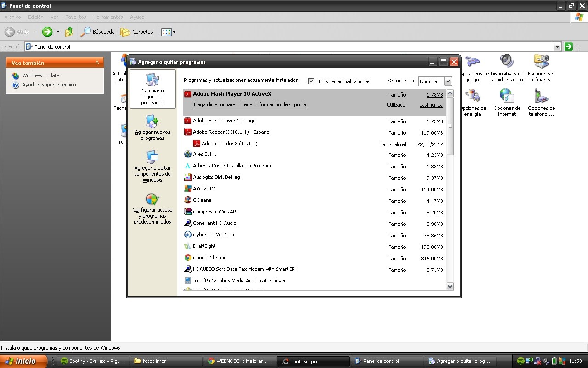The height and width of the screenshot is (368, 588).
Task: Click the Ir button beside address bar
Action: click(x=572, y=46)
